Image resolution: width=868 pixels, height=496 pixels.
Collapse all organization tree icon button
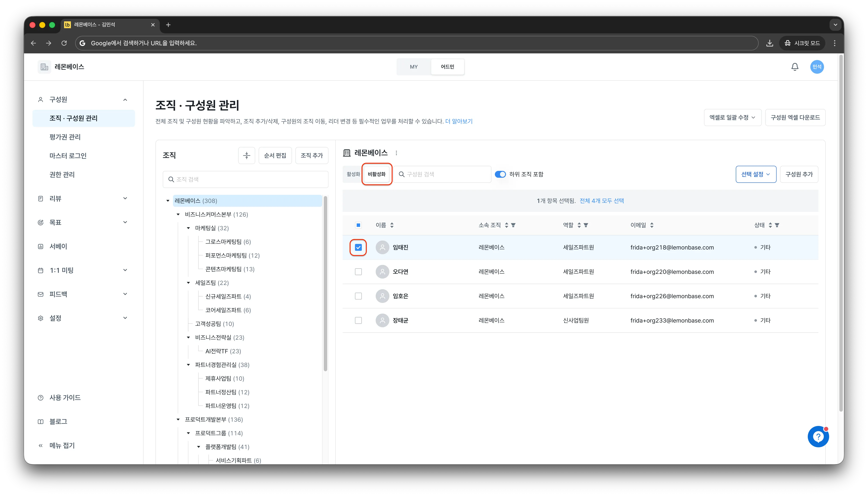coord(246,155)
